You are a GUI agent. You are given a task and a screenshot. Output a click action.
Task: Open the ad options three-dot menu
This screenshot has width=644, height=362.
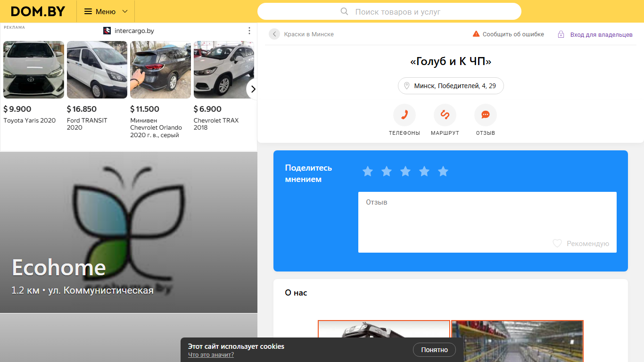249,31
